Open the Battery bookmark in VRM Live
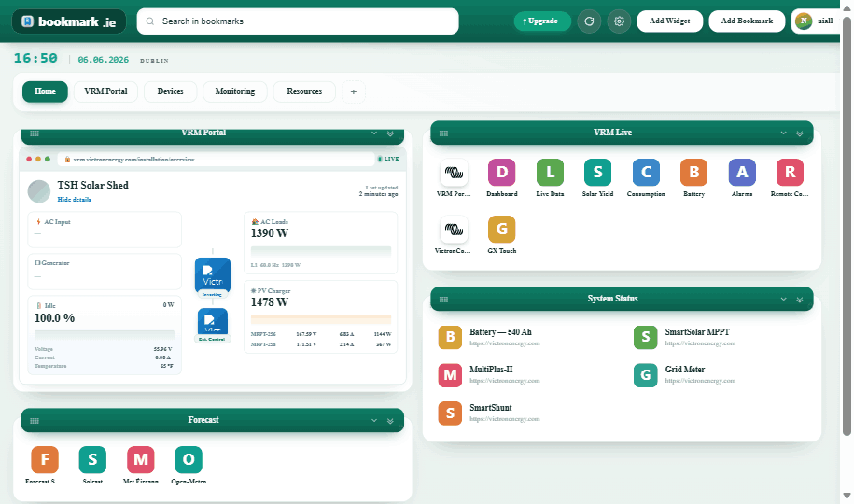 (x=693, y=172)
